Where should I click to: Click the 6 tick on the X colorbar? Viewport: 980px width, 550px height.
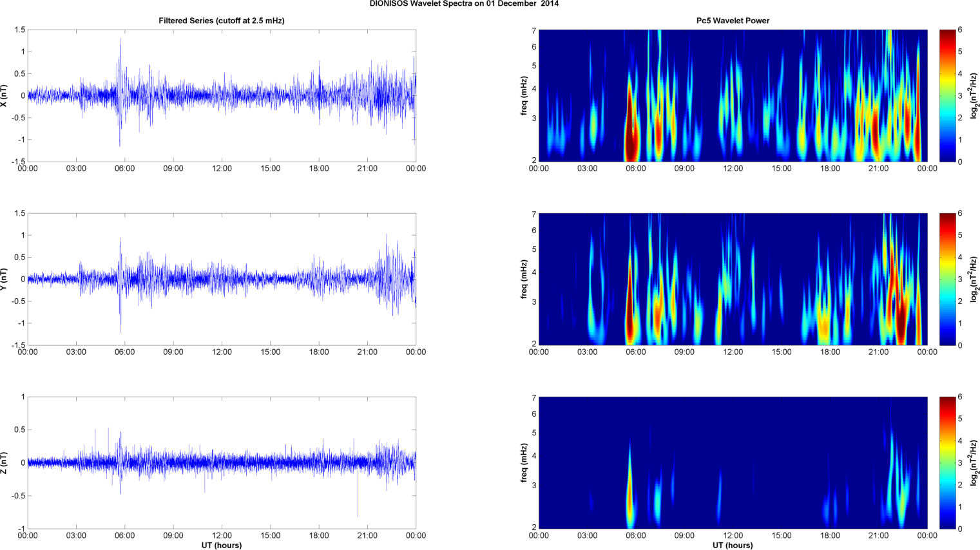point(960,30)
